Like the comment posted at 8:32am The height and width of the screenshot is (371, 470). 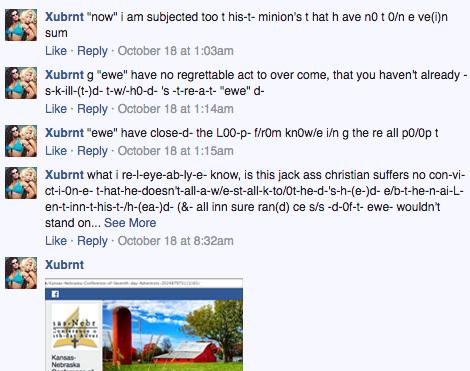point(56,241)
